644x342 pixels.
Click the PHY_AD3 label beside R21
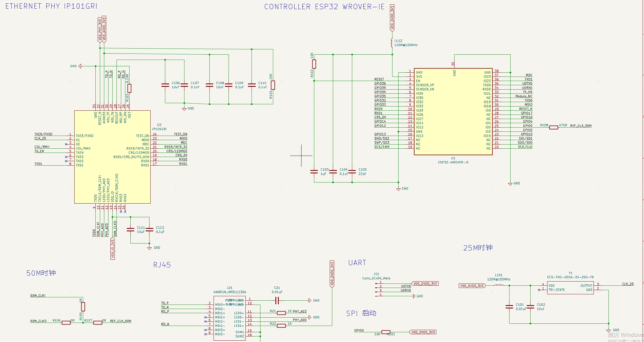coord(300,311)
